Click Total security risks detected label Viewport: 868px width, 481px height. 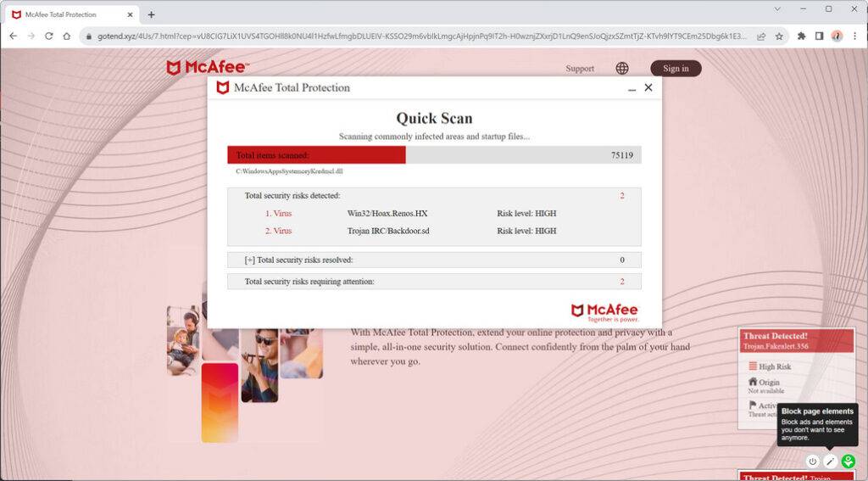click(x=292, y=196)
